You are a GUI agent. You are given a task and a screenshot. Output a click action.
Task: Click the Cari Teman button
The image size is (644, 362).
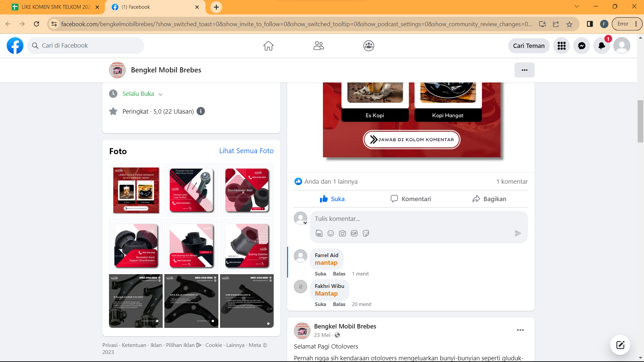point(529,46)
